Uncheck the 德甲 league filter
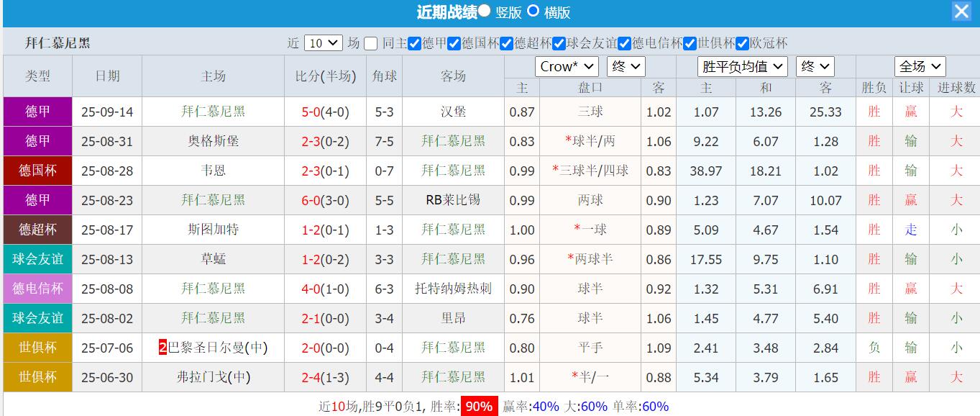Image resolution: width=980 pixels, height=416 pixels. point(415,43)
